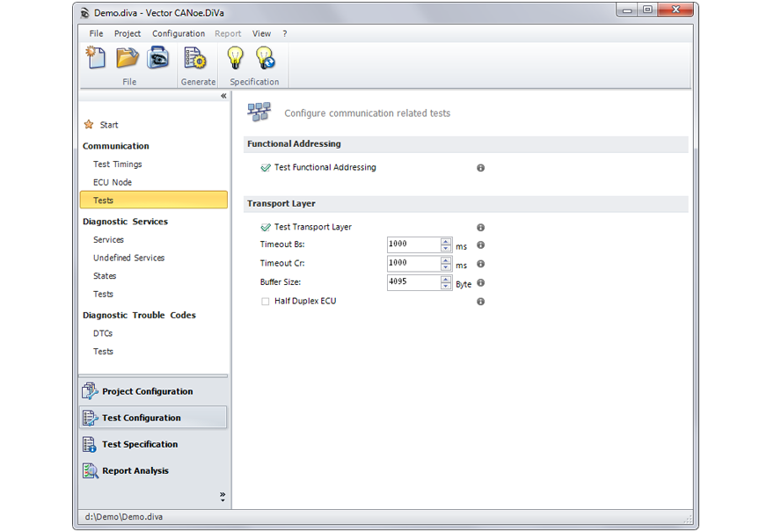Select ECU Node in navigation
This screenshot has width=774, height=532.
pyautogui.click(x=113, y=183)
